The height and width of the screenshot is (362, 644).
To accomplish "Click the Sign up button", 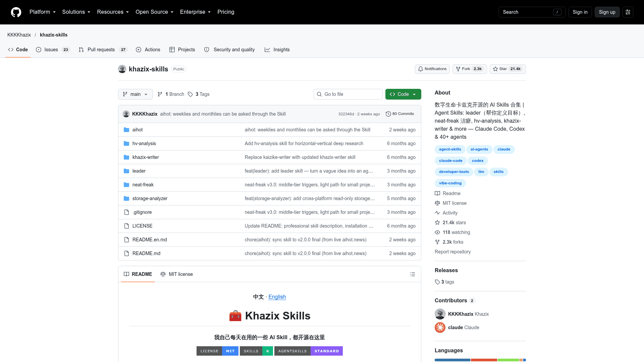I will point(607,12).
